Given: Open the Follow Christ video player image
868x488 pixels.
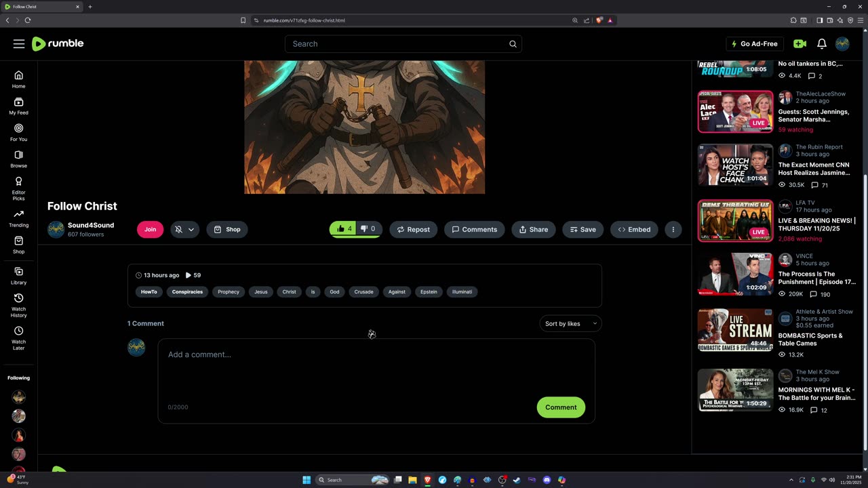Looking at the screenshot, I should point(364,127).
